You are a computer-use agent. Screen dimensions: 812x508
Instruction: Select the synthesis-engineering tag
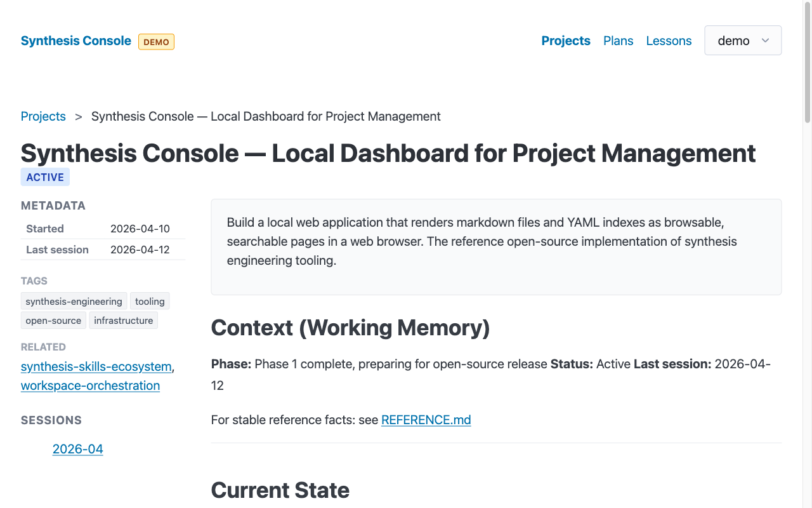(x=74, y=301)
